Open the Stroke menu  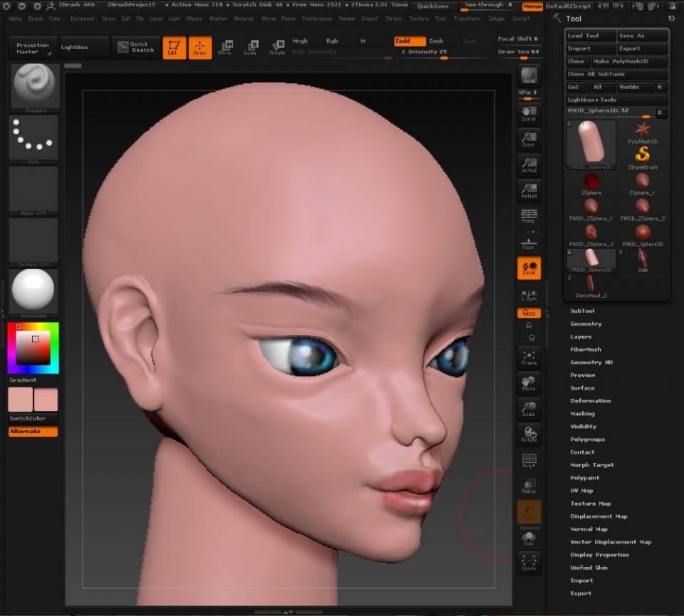[393, 19]
